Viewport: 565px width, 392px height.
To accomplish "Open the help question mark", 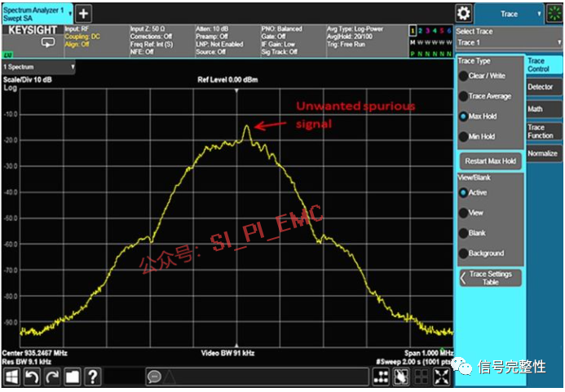I will pos(93,377).
